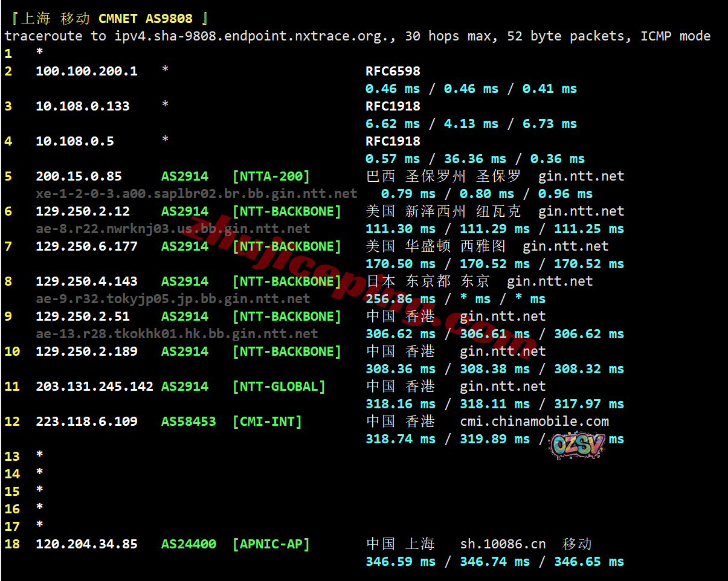Image resolution: width=728 pixels, height=581 pixels.
Task: Click the sh.10086.cn domain
Action: [503, 544]
